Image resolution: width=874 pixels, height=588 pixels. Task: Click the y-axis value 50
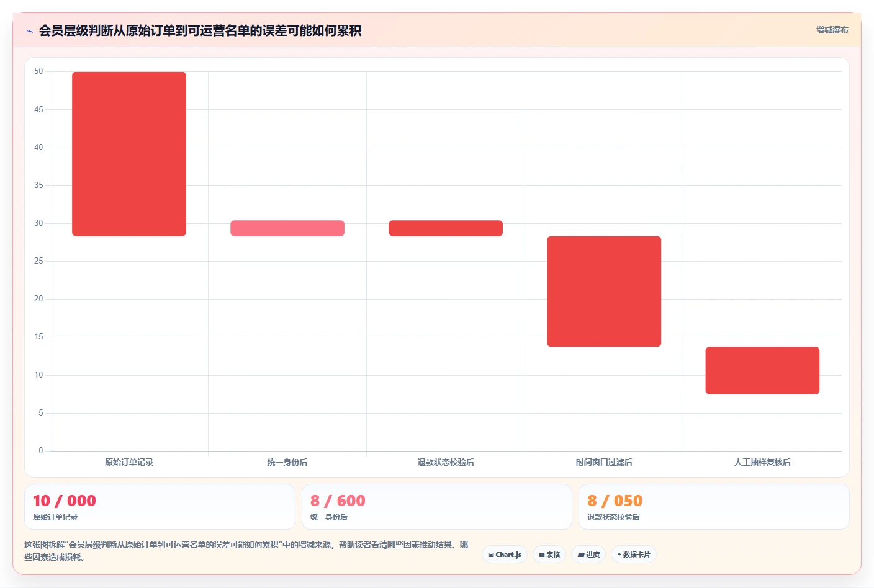[38, 71]
